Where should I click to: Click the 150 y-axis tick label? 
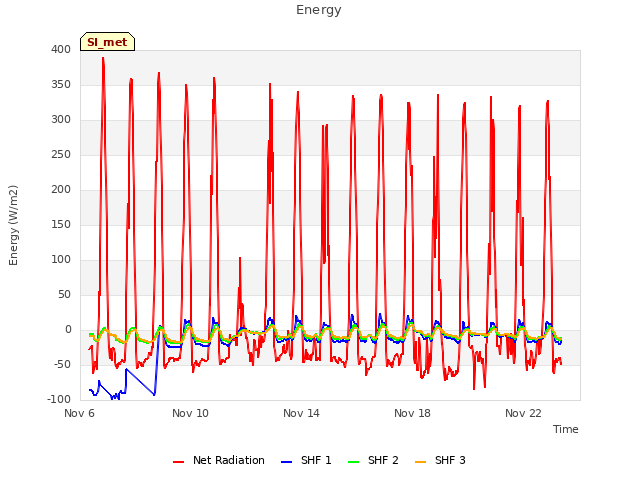(x=61, y=224)
